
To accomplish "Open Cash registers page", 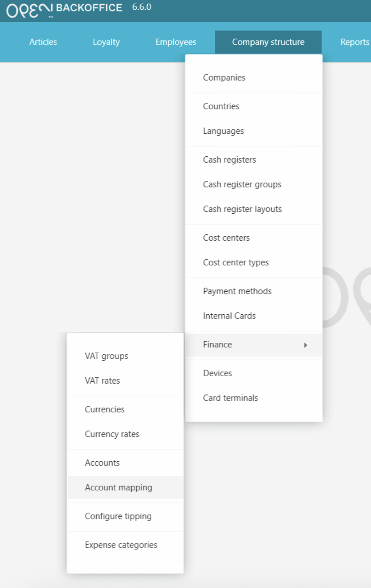I will click(230, 159).
